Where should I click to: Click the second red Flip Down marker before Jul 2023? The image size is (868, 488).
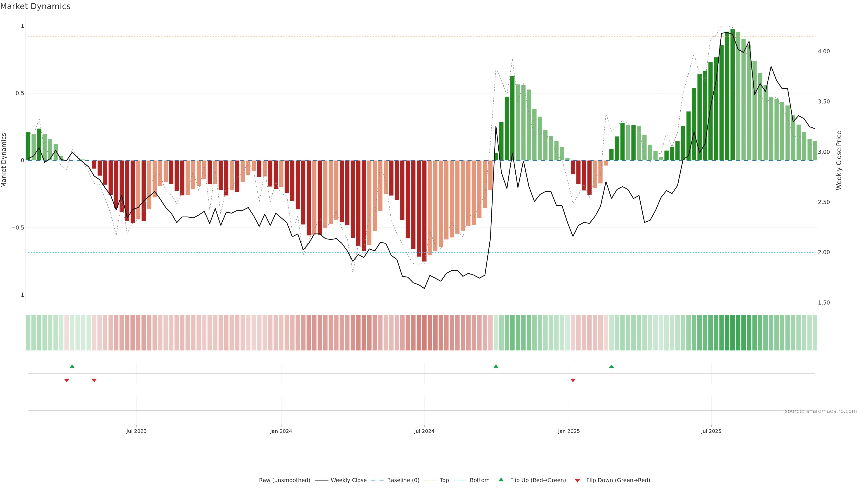click(x=94, y=380)
